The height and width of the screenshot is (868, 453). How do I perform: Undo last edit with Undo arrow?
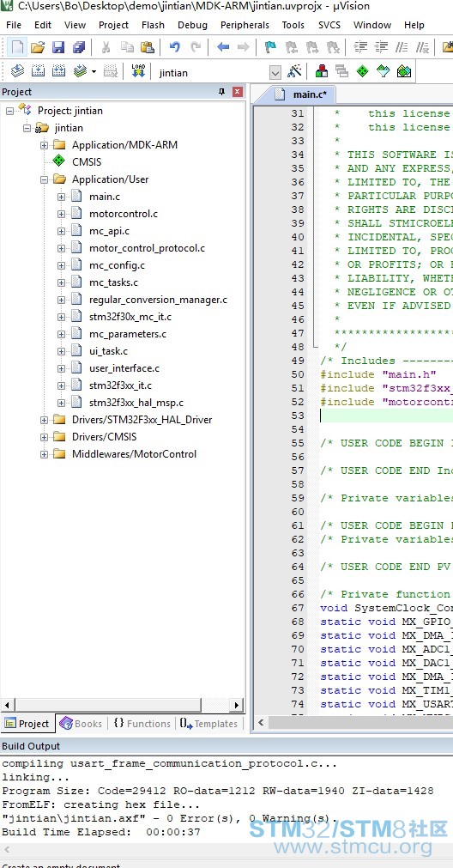click(x=174, y=47)
